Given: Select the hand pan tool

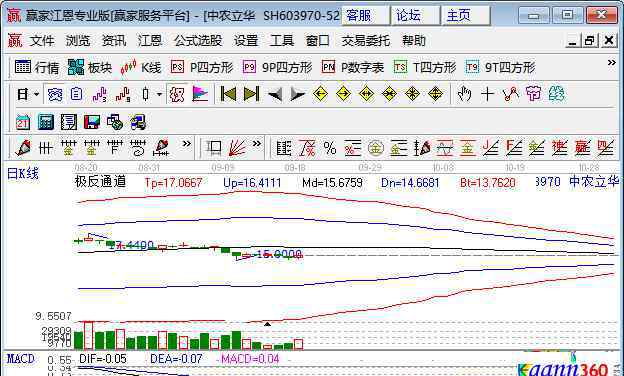Looking at the screenshot, I should (464, 94).
